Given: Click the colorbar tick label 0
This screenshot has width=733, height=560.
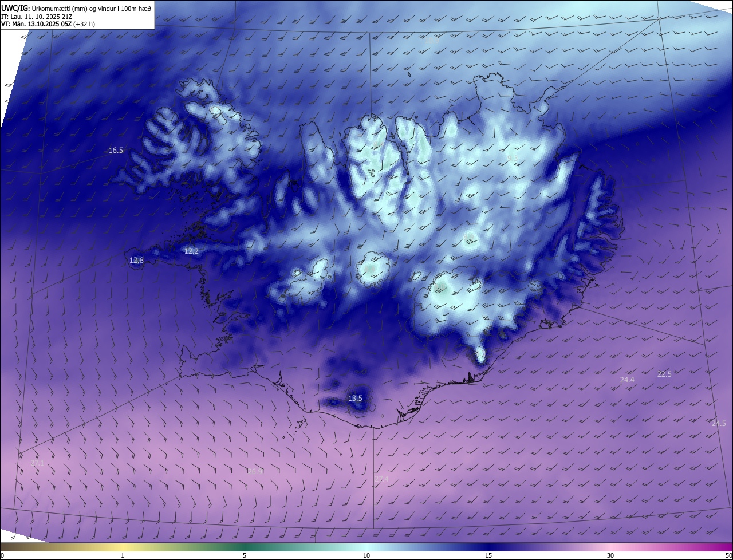Looking at the screenshot, I should (2, 555).
